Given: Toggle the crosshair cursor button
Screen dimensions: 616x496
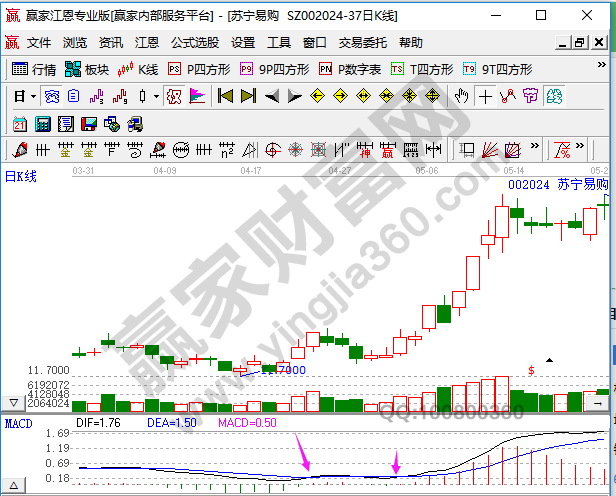Looking at the screenshot, I should tap(486, 97).
